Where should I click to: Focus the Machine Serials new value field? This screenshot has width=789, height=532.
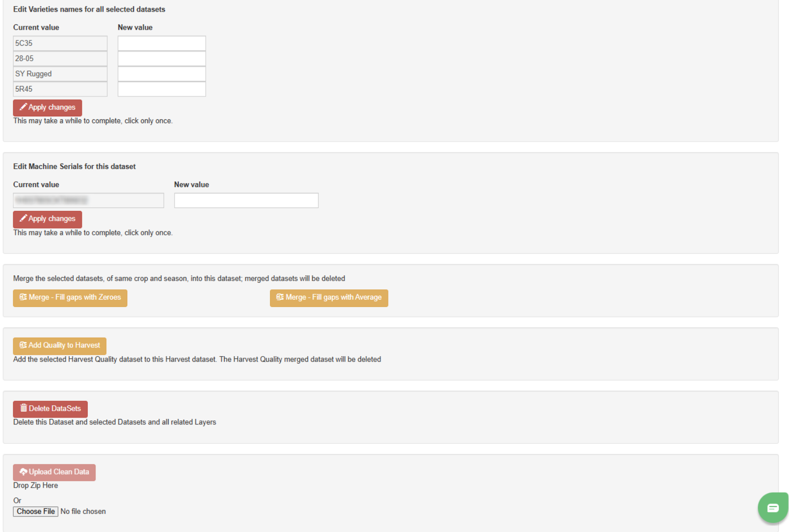(x=246, y=201)
